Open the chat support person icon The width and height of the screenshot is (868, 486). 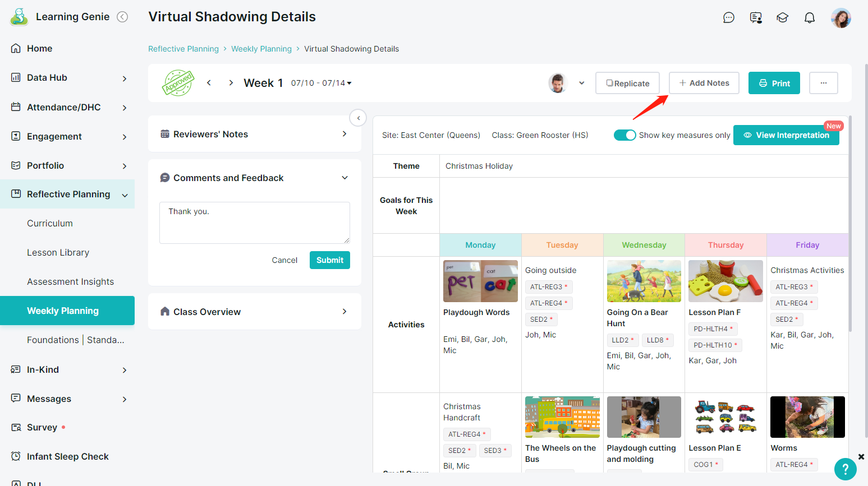click(756, 18)
